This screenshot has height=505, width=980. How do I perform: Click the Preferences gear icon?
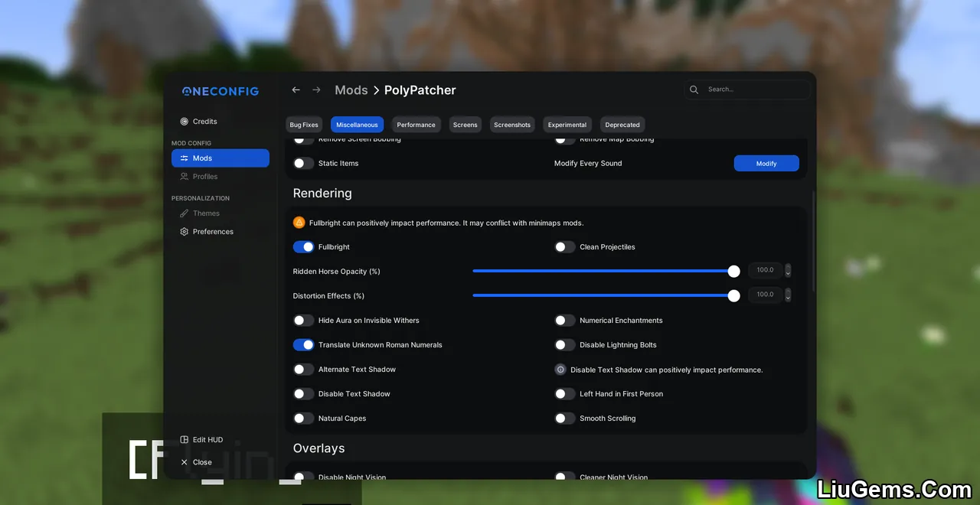click(185, 232)
